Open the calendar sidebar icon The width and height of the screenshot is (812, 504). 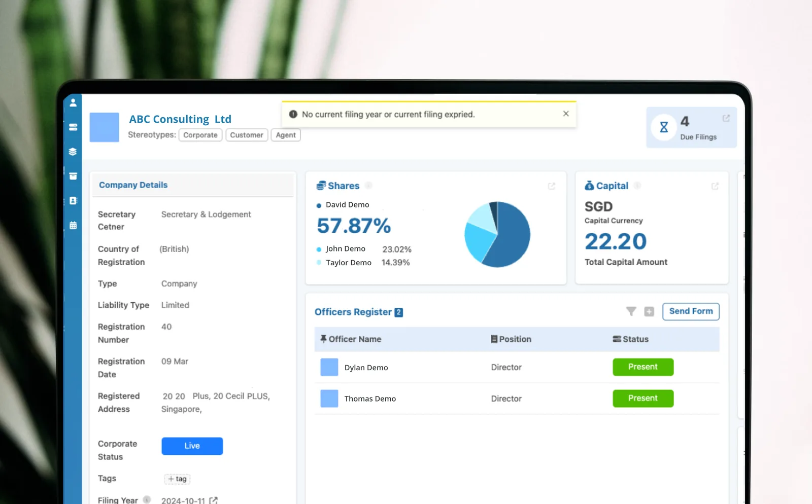[73, 225]
